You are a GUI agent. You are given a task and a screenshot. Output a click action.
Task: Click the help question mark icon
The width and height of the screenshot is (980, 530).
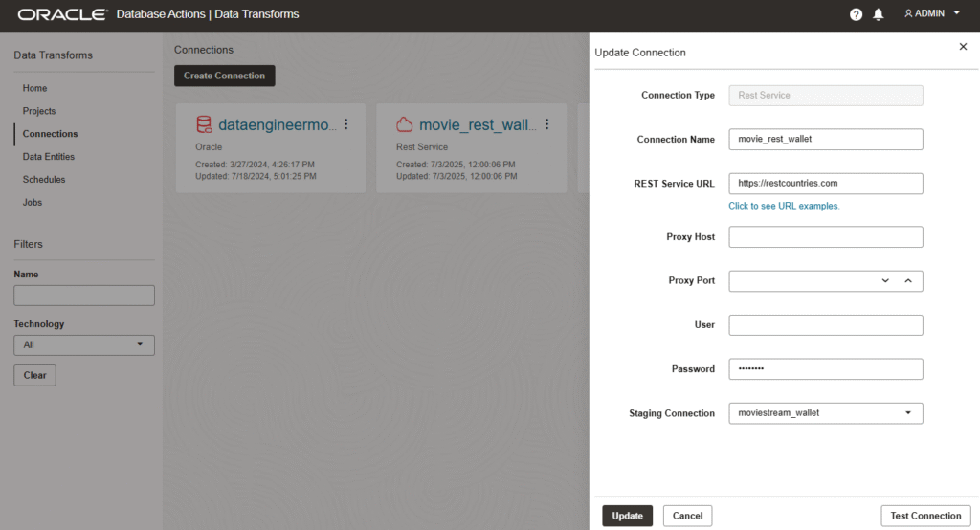856,14
